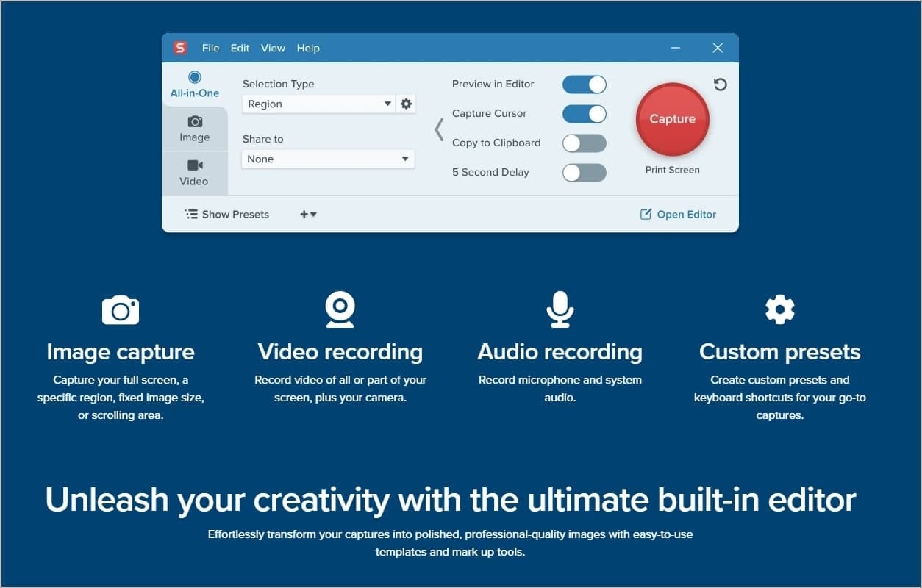Switch to the Video capture tab
This screenshot has width=922, height=588.
coord(194,173)
